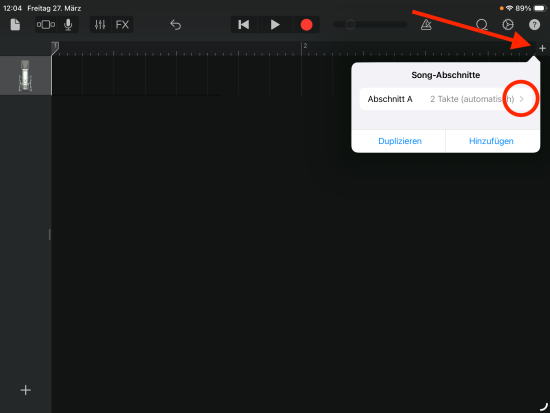The height and width of the screenshot is (413, 550).
Task: Show quick help question mark
Action: tap(534, 25)
